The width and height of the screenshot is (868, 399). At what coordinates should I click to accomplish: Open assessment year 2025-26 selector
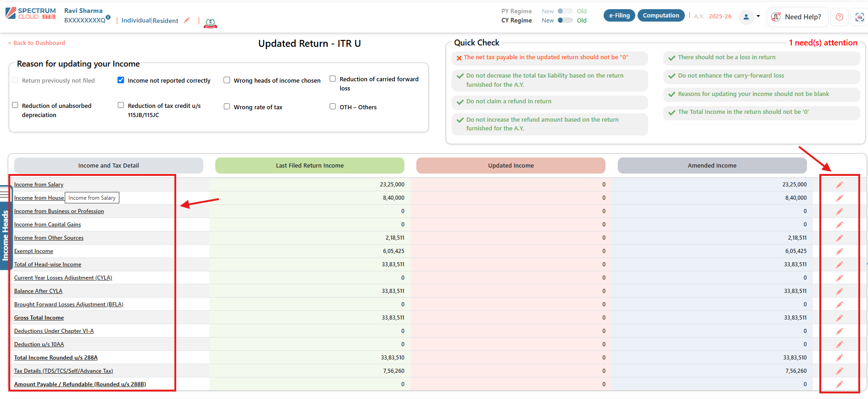click(x=720, y=16)
